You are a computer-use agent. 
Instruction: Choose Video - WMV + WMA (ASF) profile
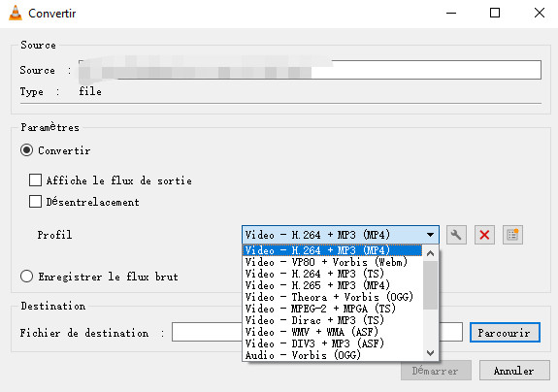pyautogui.click(x=333, y=332)
